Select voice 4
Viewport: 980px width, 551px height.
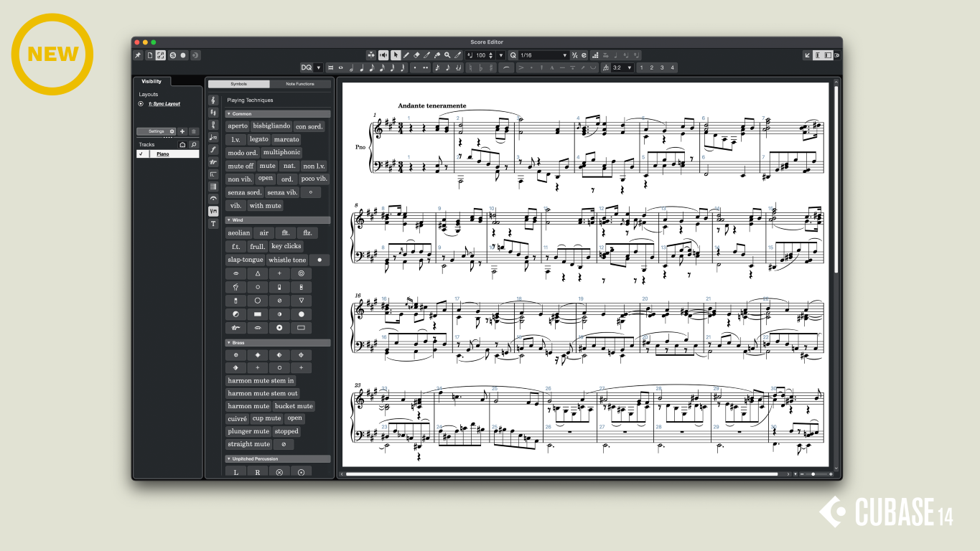(x=672, y=67)
